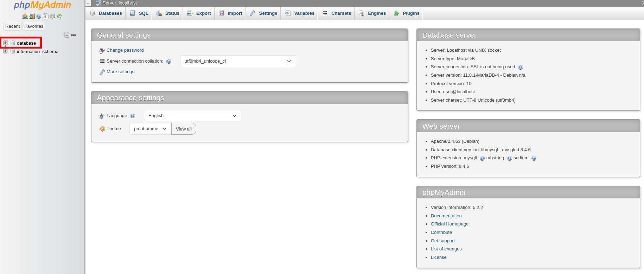Collapse all tree items with the minus icon
Image resolution: width=644 pixels, height=274 pixels.
coord(66,35)
